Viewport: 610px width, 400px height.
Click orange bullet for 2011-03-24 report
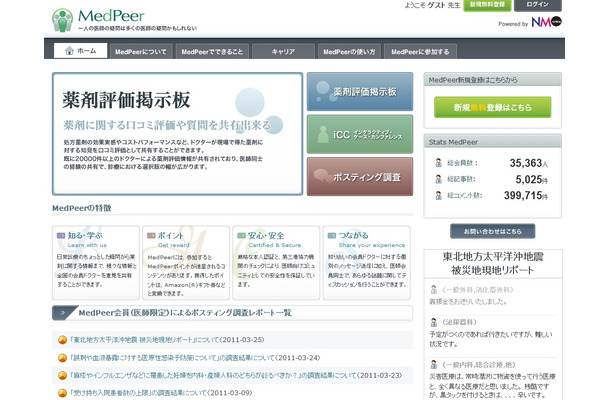tap(62, 358)
